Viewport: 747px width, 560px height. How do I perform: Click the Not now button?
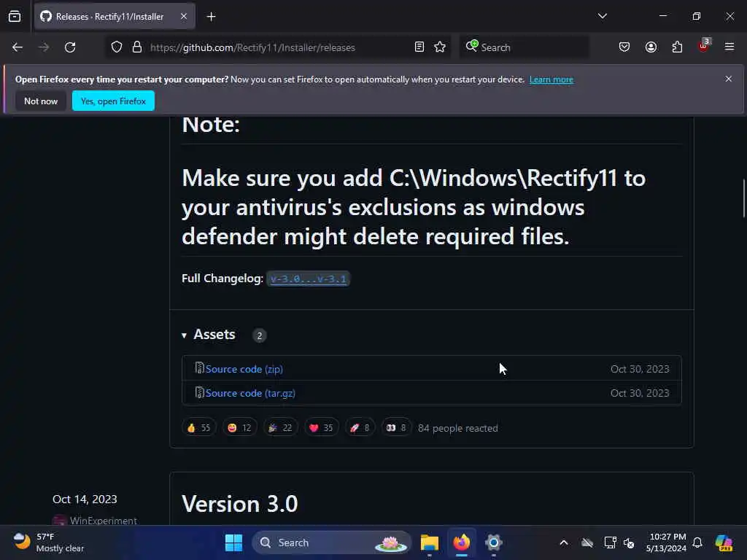click(41, 101)
